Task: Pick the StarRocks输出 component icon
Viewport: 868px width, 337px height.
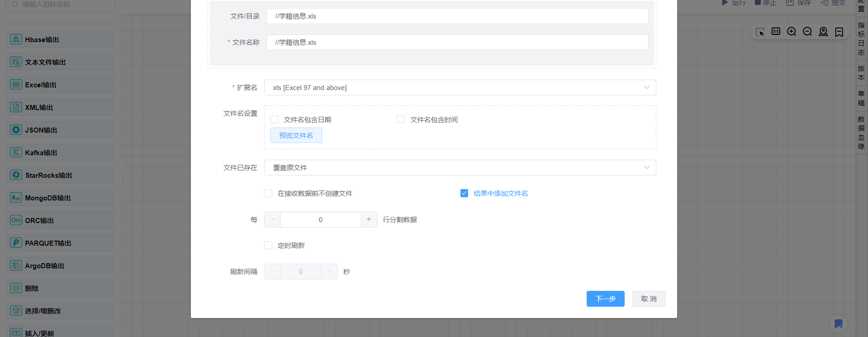Action: (x=16, y=175)
